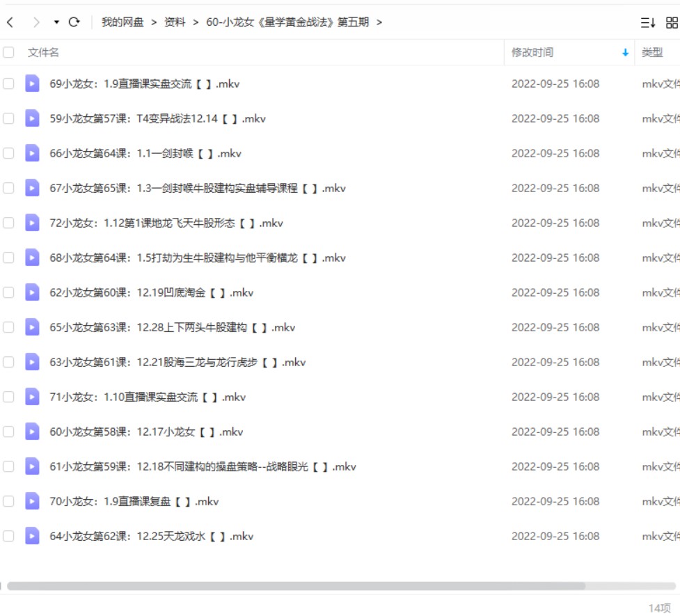Image resolution: width=680 pixels, height=616 pixels.
Task: Click video icon of 63小龙女第61课
Action: (x=32, y=362)
